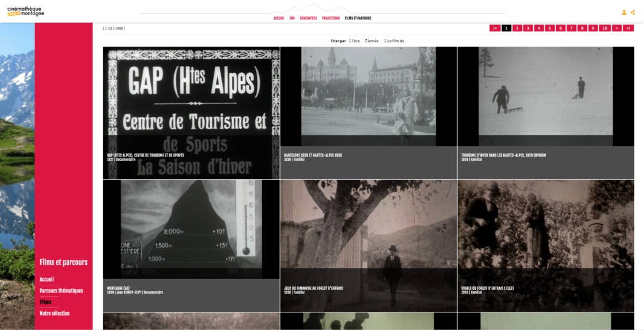Go to results page 3
Screen dimensions: 644x330
(x=528, y=28)
